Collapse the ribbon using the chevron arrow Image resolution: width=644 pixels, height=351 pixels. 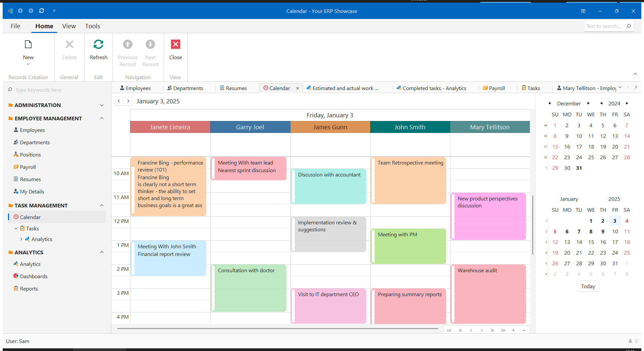click(635, 74)
